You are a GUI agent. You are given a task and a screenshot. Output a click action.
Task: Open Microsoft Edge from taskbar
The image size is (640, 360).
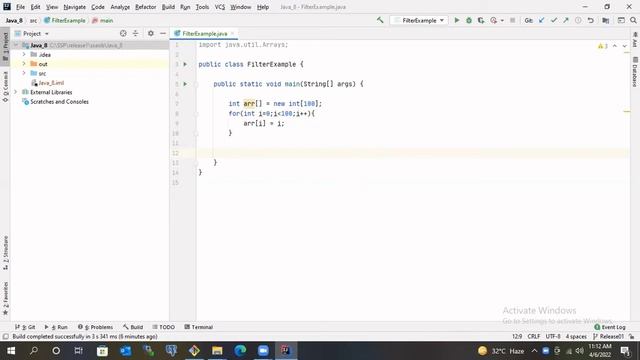(x=240, y=351)
